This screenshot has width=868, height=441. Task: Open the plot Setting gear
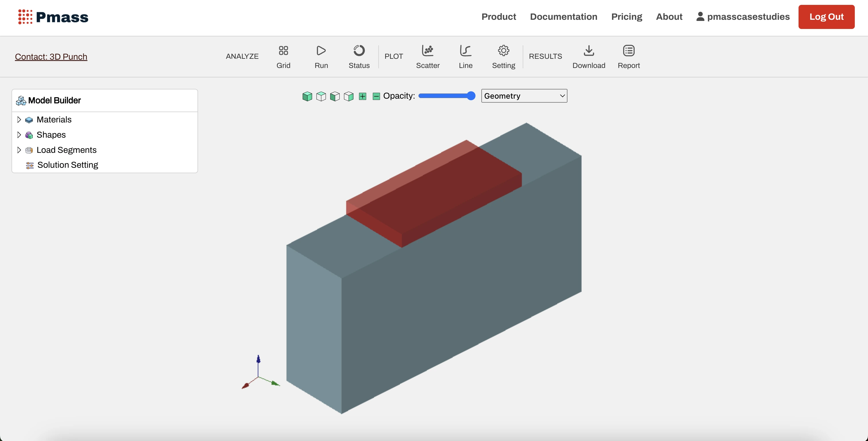503,57
